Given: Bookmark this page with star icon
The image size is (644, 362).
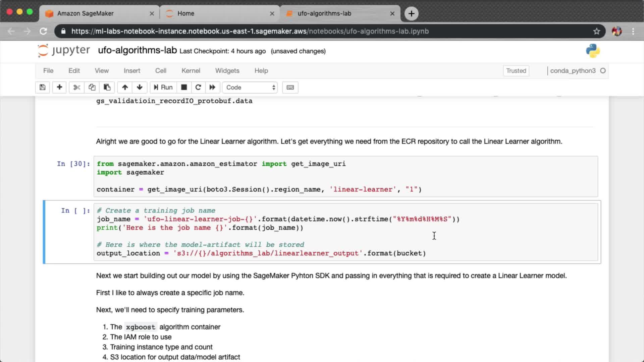Looking at the screenshot, I should tap(596, 31).
